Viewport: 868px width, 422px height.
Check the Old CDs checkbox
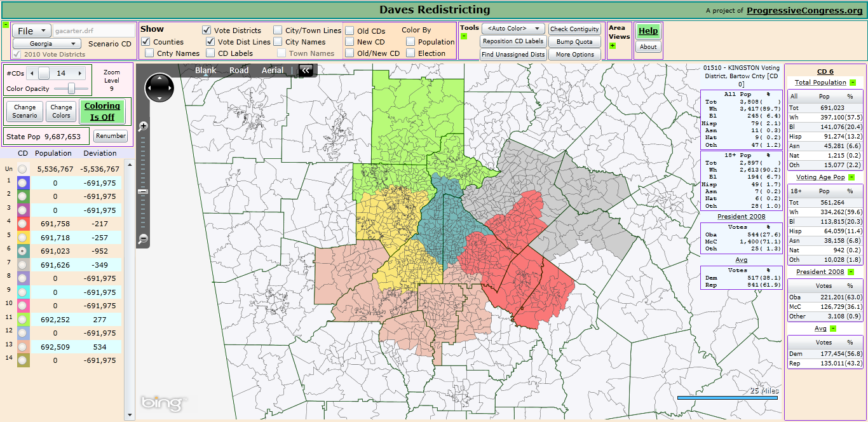coord(349,31)
